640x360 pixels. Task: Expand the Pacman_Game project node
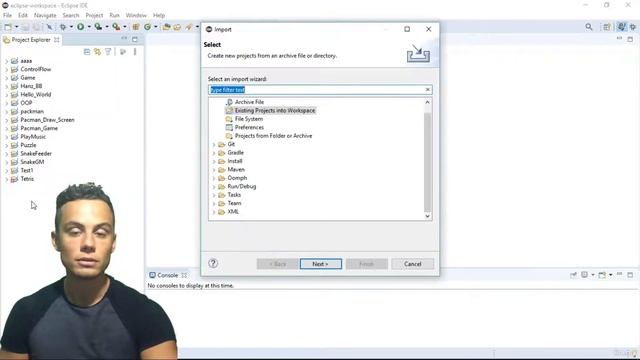[6, 128]
